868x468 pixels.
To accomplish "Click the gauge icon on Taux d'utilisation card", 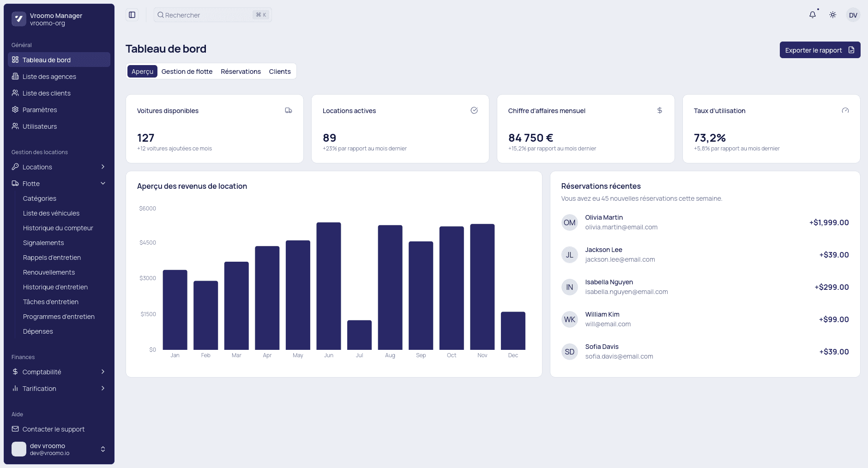I will pos(844,110).
